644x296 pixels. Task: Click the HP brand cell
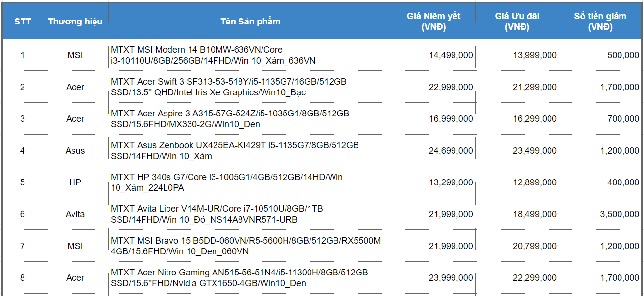75,182
